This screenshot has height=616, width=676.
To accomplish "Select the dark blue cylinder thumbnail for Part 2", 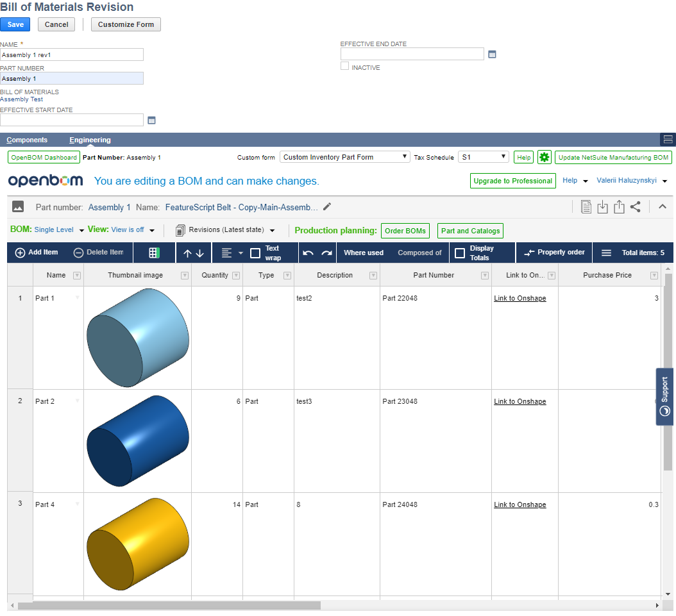I will pos(137,440).
